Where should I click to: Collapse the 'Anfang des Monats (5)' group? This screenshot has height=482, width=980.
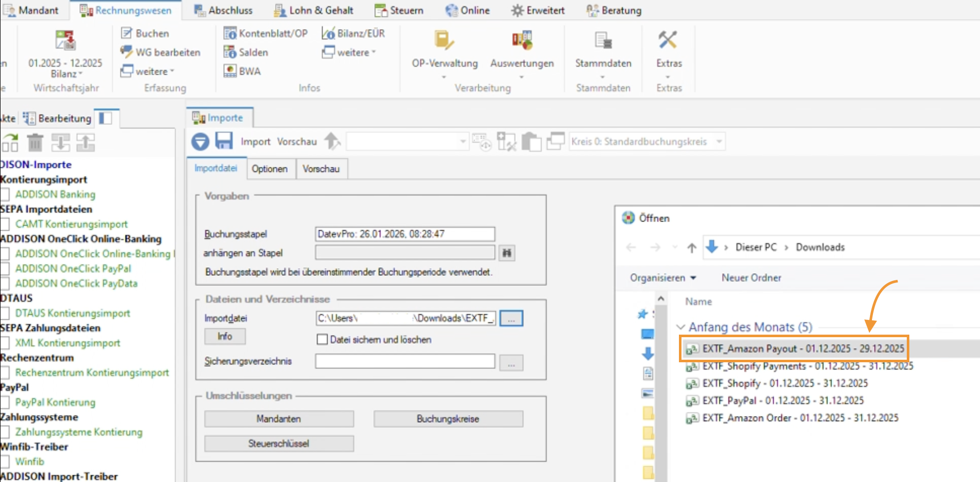click(681, 327)
